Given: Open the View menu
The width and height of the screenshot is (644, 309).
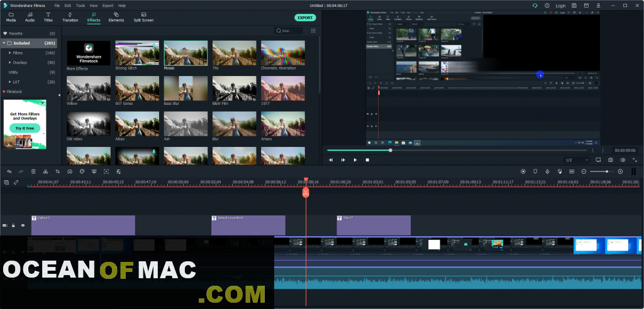Looking at the screenshot, I should [x=94, y=6].
